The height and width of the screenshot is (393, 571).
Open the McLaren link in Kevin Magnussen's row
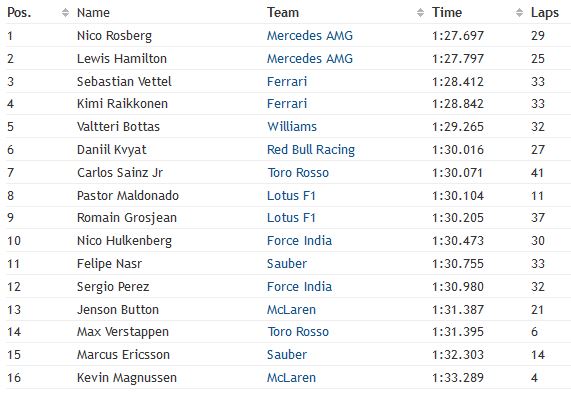click(x=291, y=378)
